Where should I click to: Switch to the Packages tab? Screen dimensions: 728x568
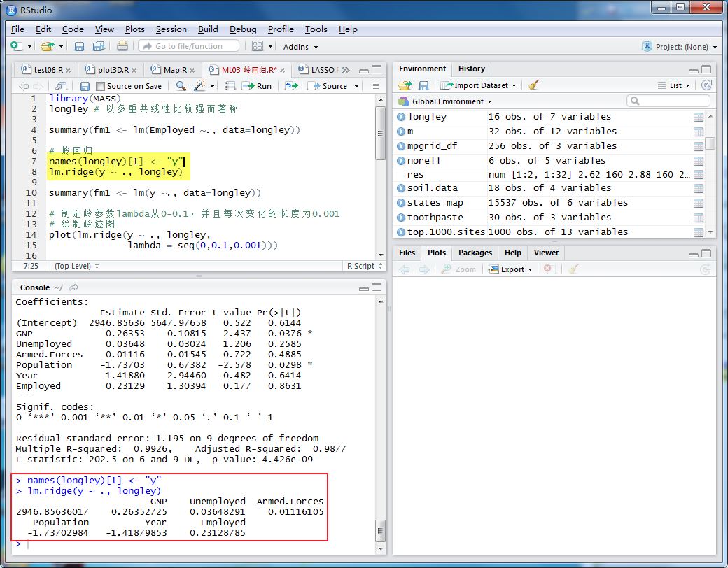[x=475, y=253]
